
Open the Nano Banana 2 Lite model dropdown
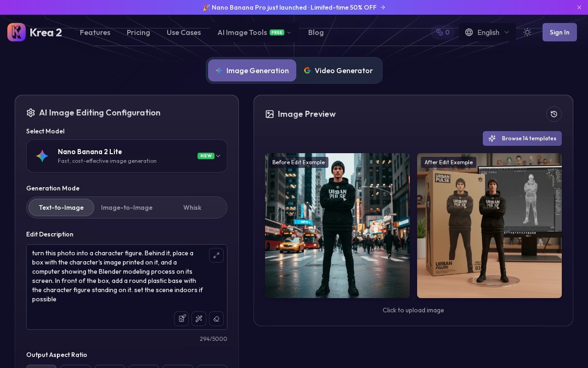[127, 156]
